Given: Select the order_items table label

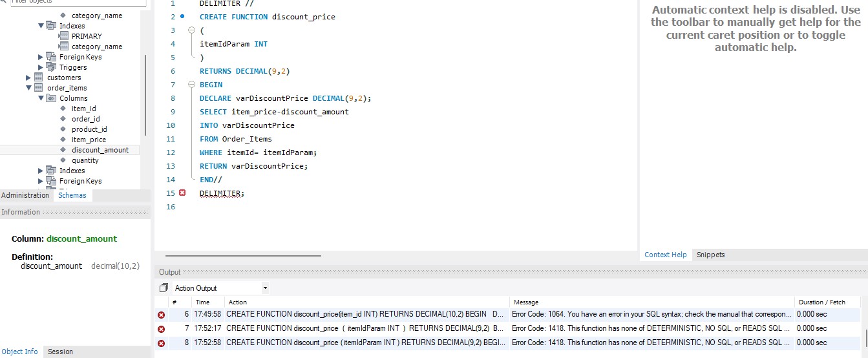Looking at the screenshot, I should (67, 88).
